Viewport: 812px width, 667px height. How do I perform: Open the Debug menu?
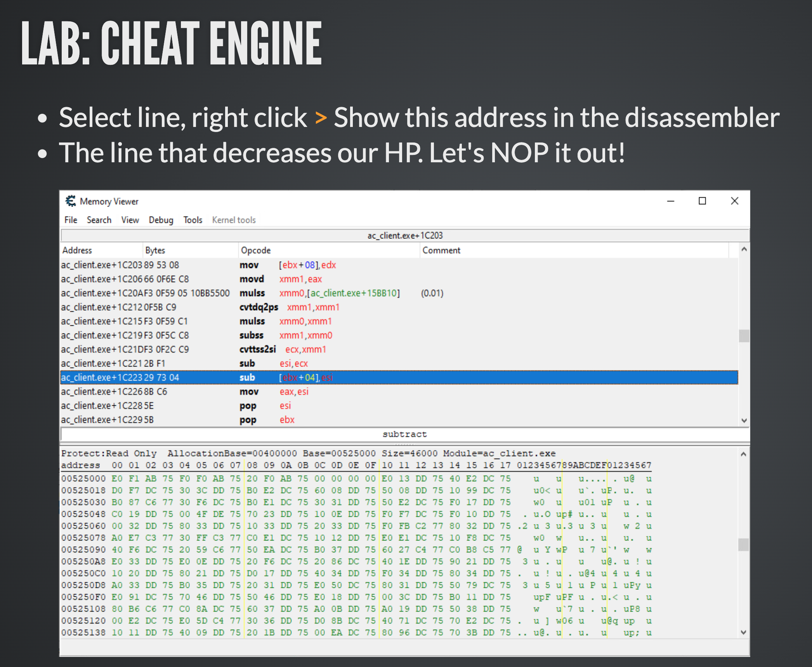161,220
